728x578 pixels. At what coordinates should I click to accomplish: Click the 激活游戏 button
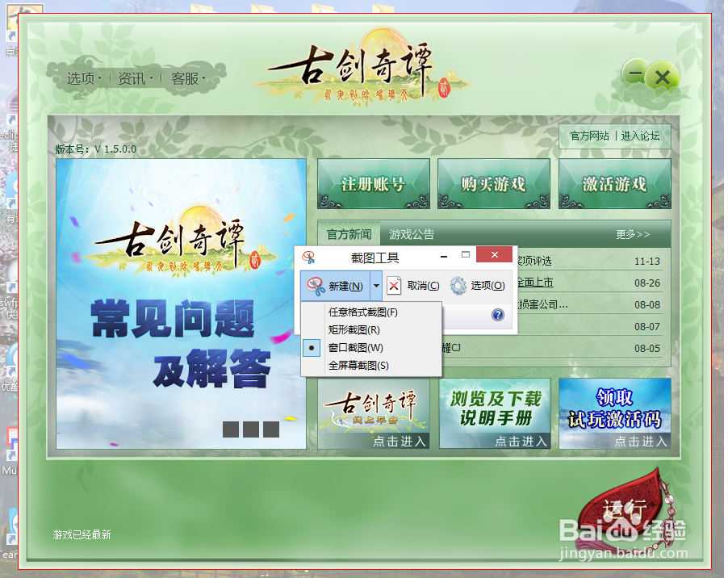[x=615, y=184]
